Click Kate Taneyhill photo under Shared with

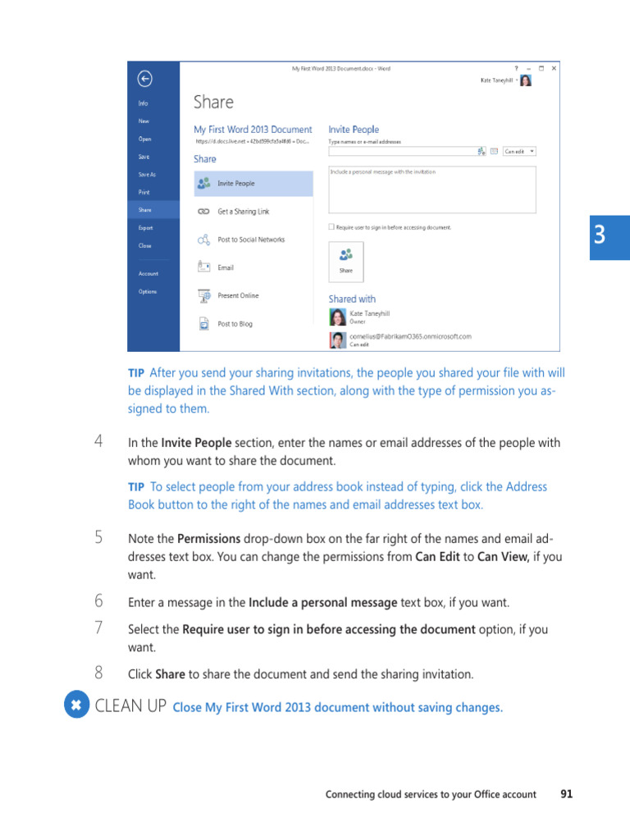pyautogui.click(x=337, y=317)
